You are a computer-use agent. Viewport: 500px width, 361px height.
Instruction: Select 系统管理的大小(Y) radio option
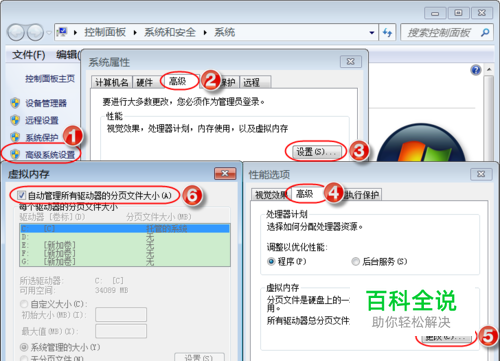24,347
